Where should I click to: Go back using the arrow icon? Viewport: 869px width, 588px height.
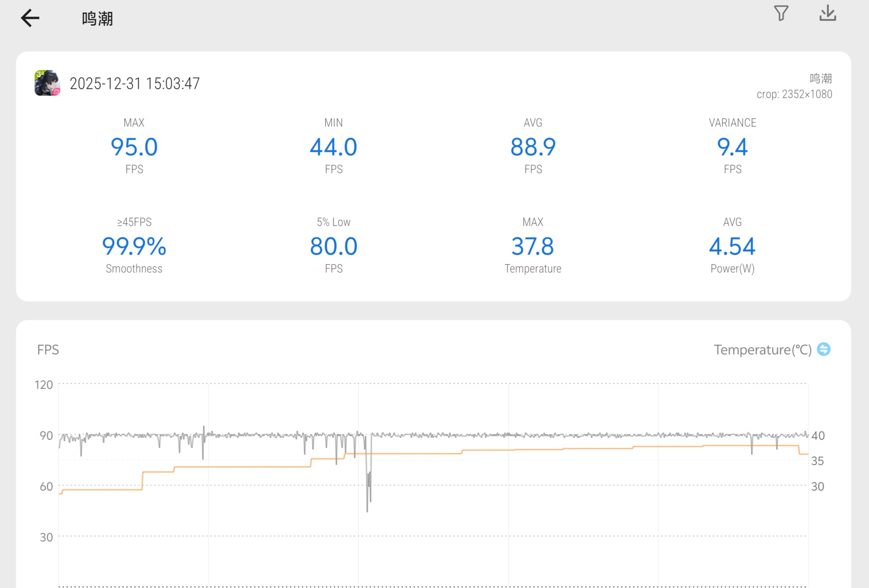click(30, 18)
